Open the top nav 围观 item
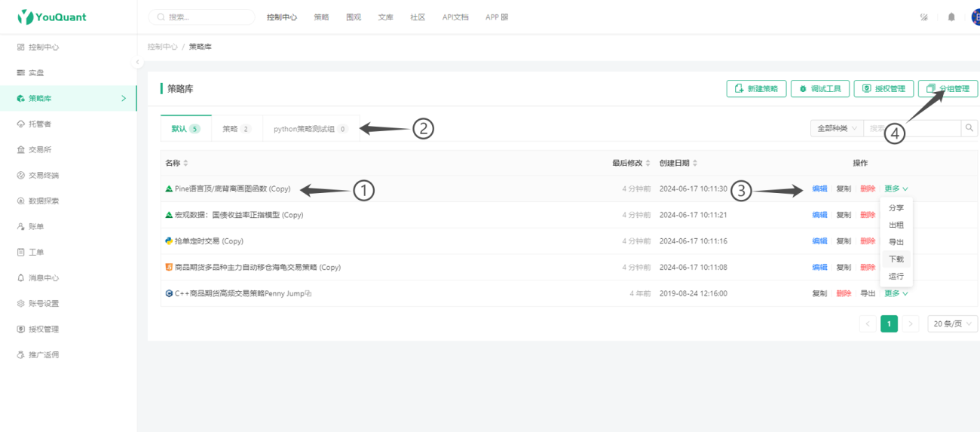Viewport: 980px width, 432px height. pos(354,17)
